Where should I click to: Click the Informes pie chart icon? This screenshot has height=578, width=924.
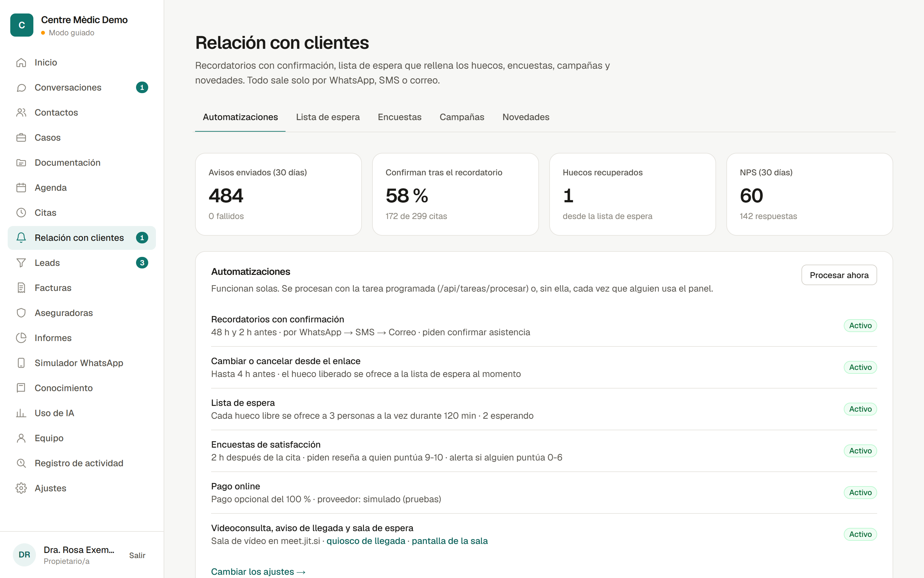[21, 338]
